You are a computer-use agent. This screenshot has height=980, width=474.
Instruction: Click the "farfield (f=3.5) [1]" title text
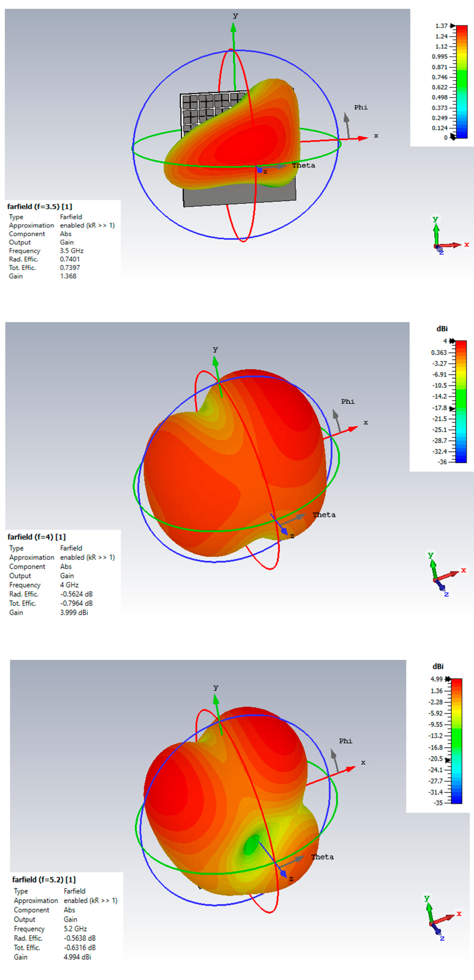point(39,207)
